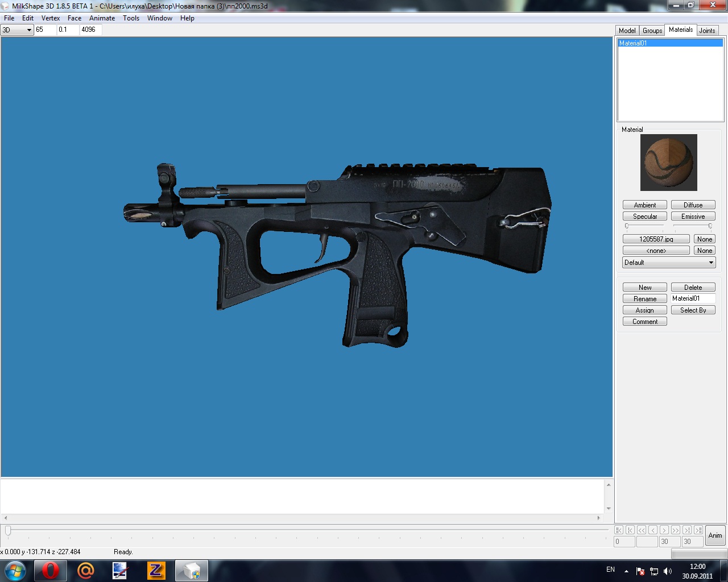This screenshot has width=728, height=582.
Task: Click the animation timeline slider handle
Action: point(8,530)
